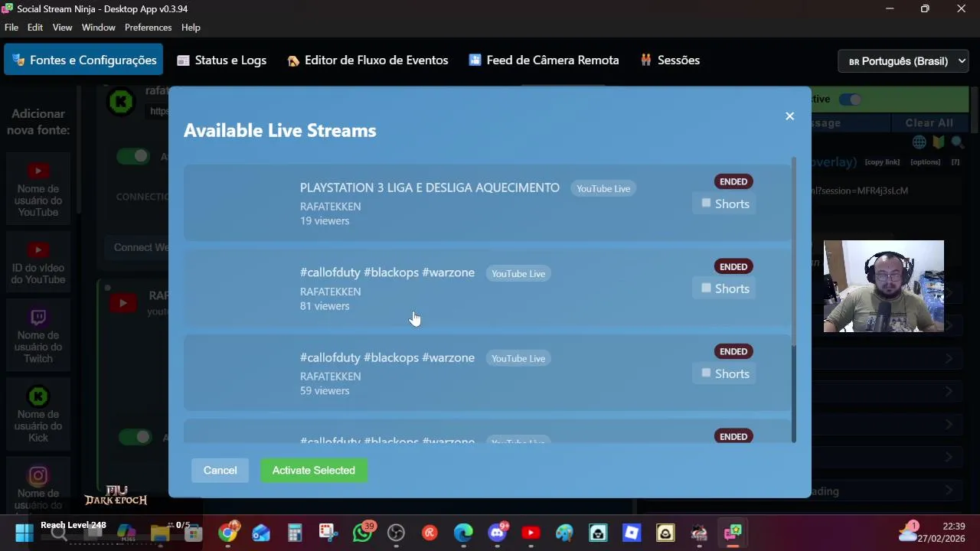The height and width of the screenshot is (551, 980).
Task: Open Discord from the taskbar
Action: click(497, 533)
